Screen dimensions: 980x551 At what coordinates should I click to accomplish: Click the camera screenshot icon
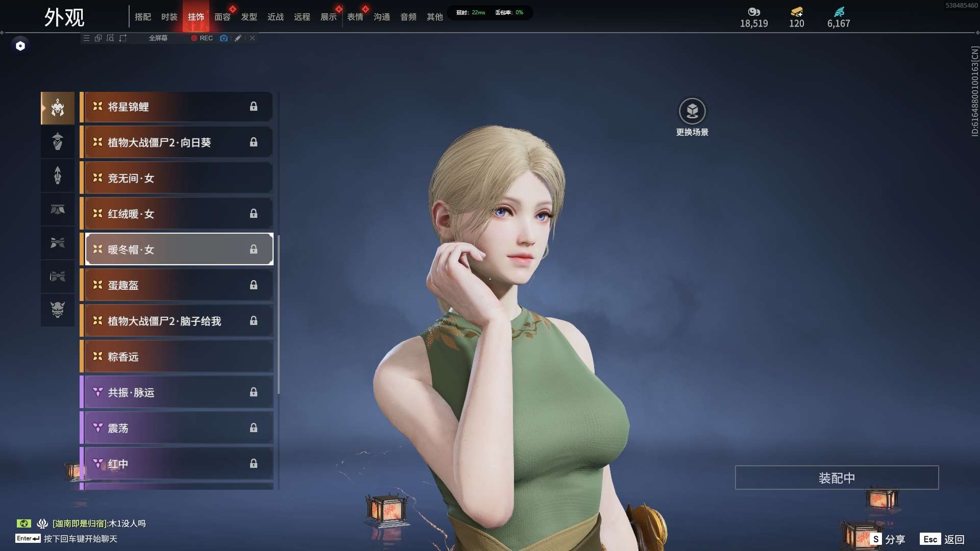coord(224,38)
